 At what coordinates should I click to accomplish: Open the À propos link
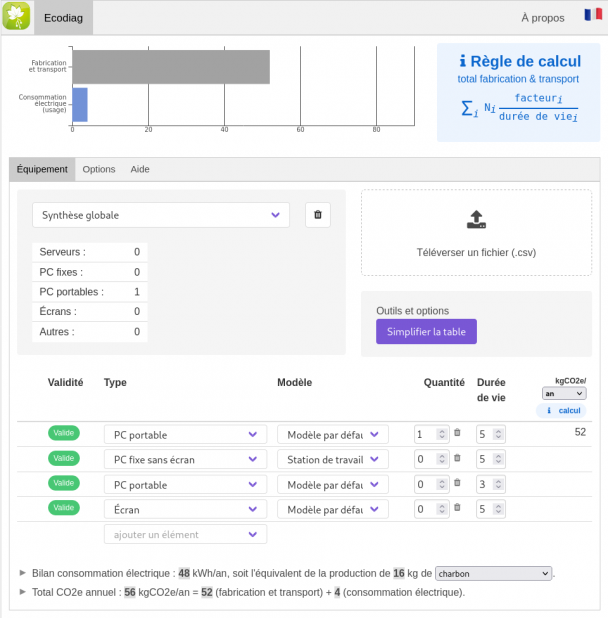tap(542, 17)
